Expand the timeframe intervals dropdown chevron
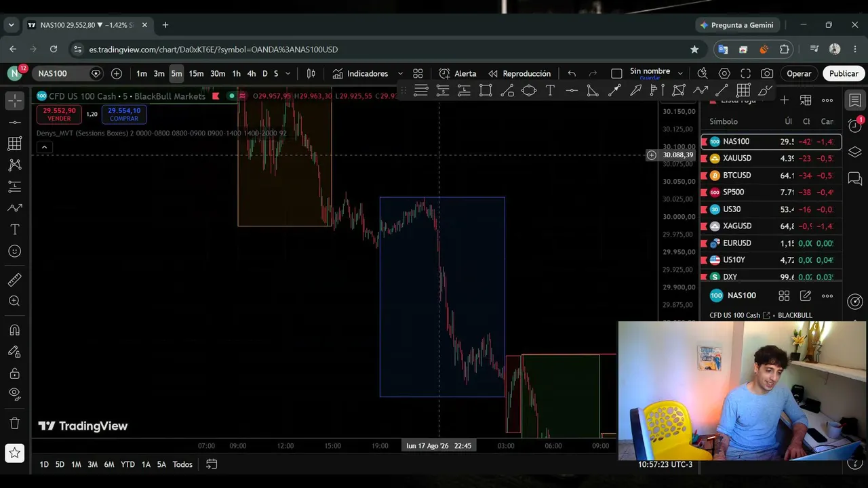Image resolution: width=868 pixels, height=488 pixels. click(288, 73)
